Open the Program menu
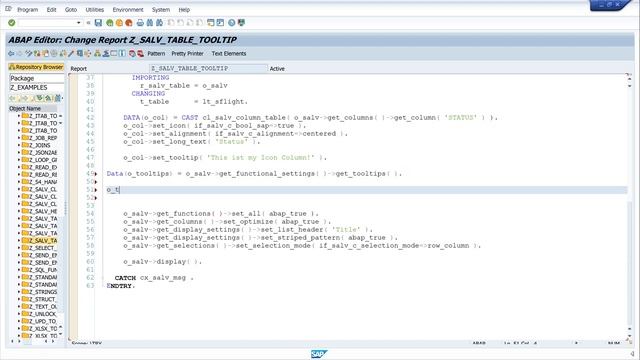Screen dimensions: 640x360 [27, 9]
